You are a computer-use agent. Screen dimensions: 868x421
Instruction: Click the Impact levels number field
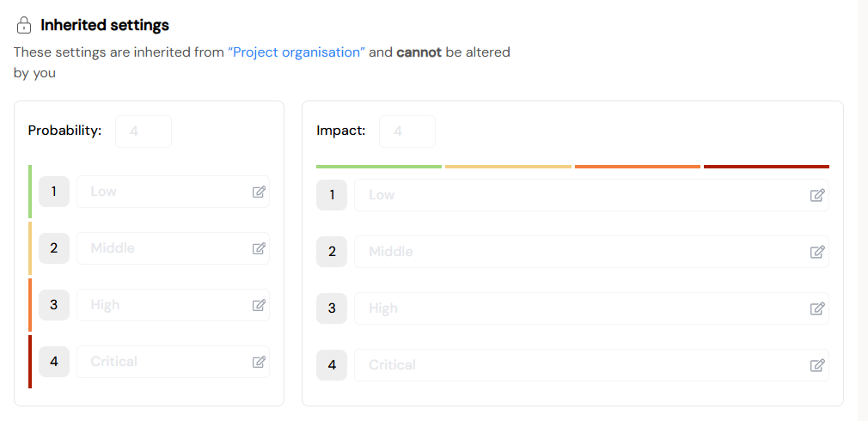(406, 131)
